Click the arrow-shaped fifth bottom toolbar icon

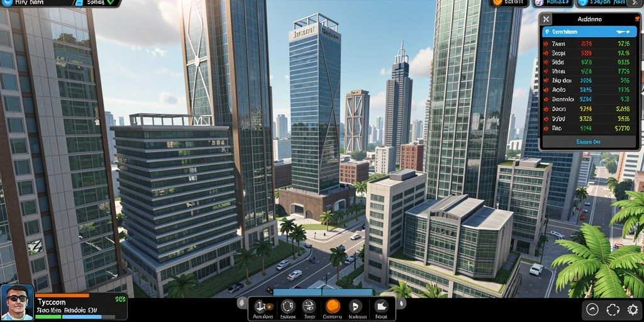[355, 306]
